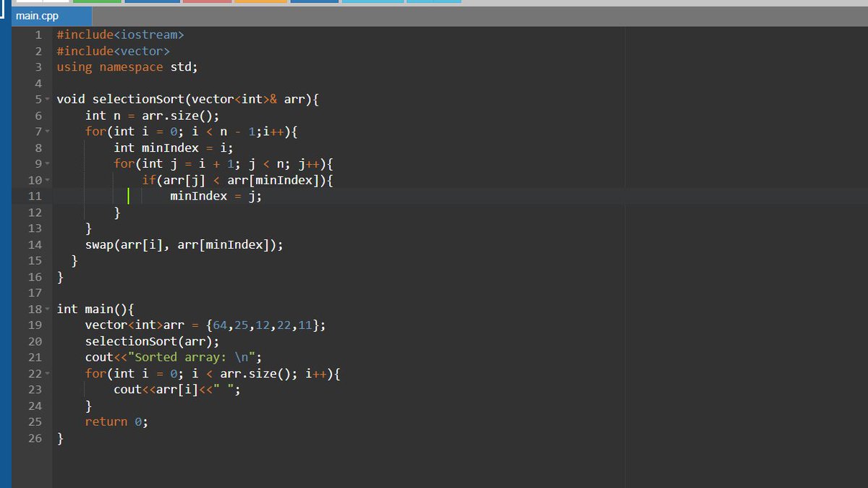Image resolution: width=868 pixels, height=488 pixels.
Task: Click the 'selectionSort(arr);' call in main
Action: point(152,341)
